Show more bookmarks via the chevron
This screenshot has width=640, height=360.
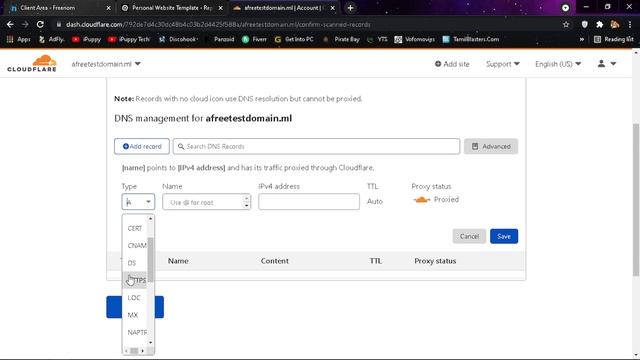(x=582, y=39)
